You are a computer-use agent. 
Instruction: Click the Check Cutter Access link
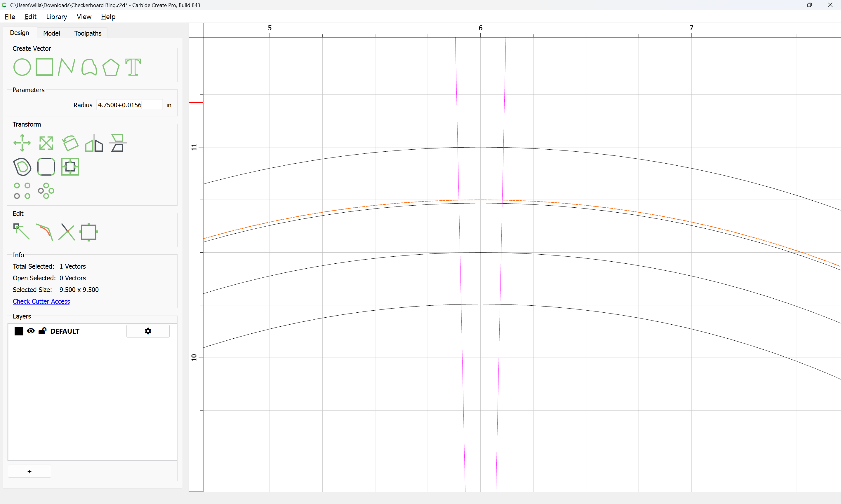[x=41, y=301]
